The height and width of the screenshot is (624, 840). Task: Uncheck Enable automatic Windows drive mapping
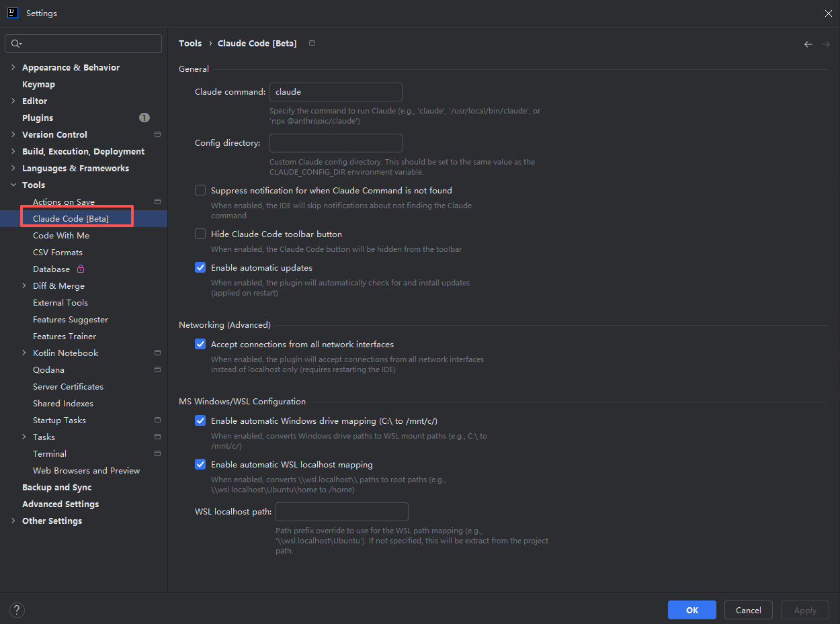[200, 420]
